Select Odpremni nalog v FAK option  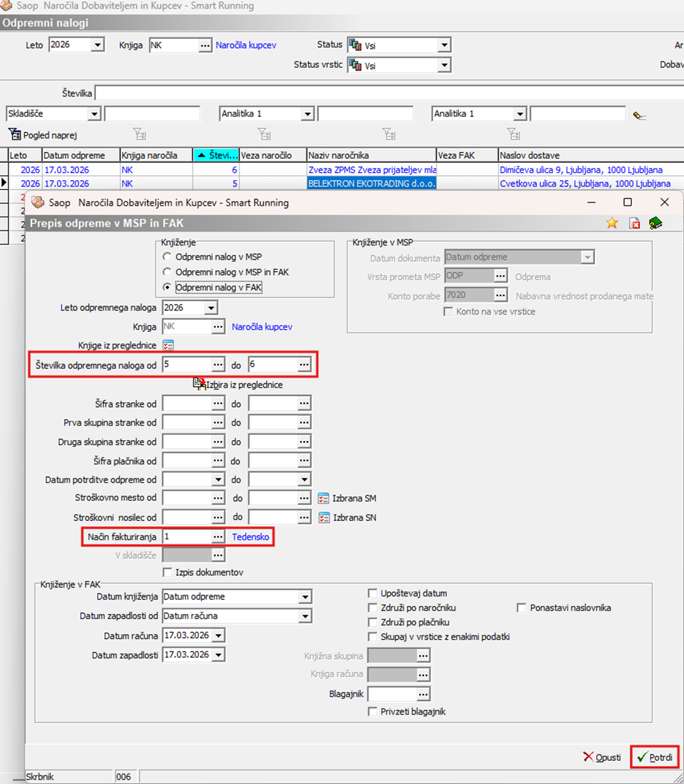click(x=167, y=287)
